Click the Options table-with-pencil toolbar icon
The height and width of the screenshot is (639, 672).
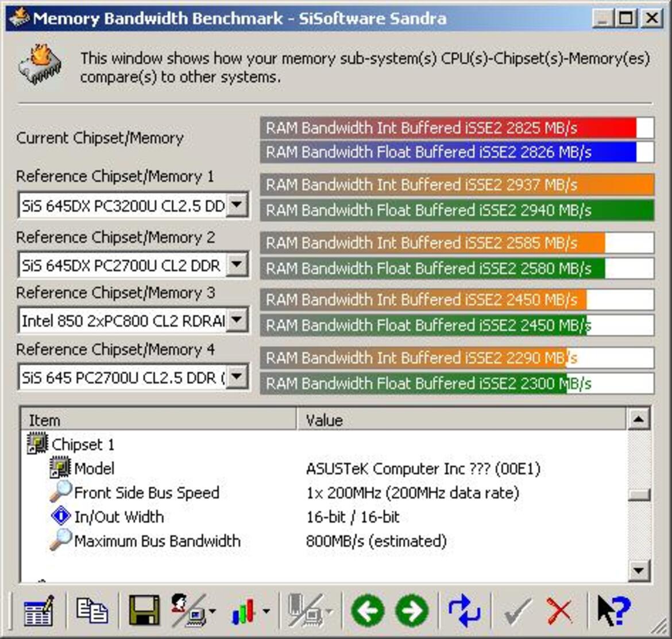39,610
